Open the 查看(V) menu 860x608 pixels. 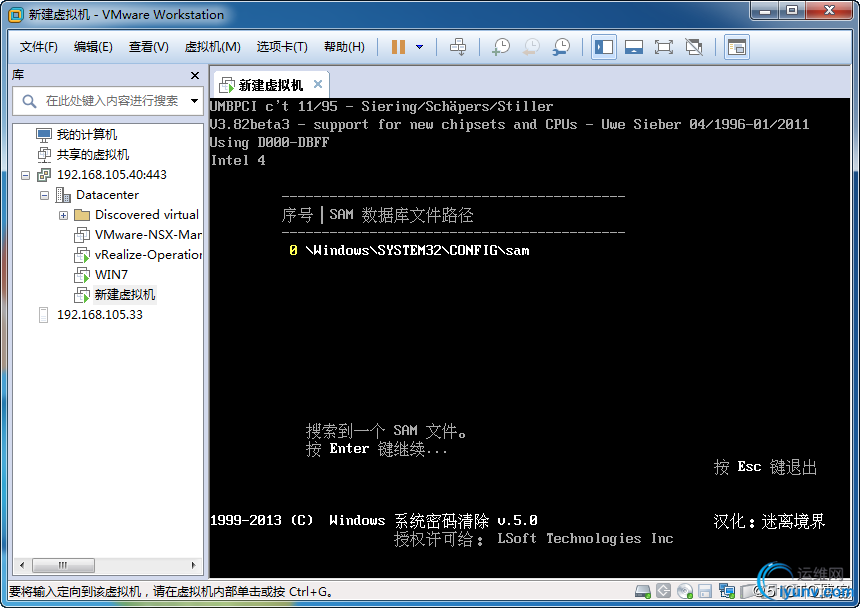point(149,47)
